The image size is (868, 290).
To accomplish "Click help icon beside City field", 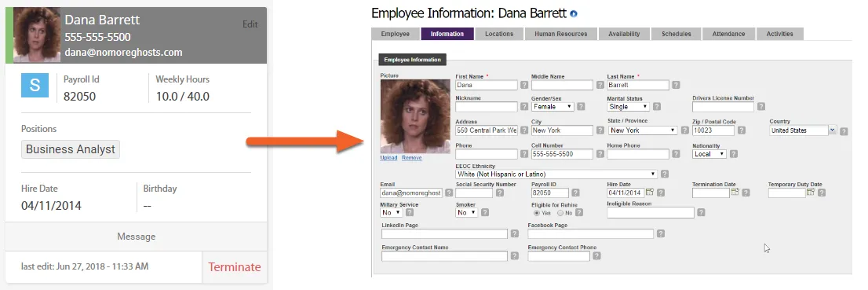I will coord(600,131).
